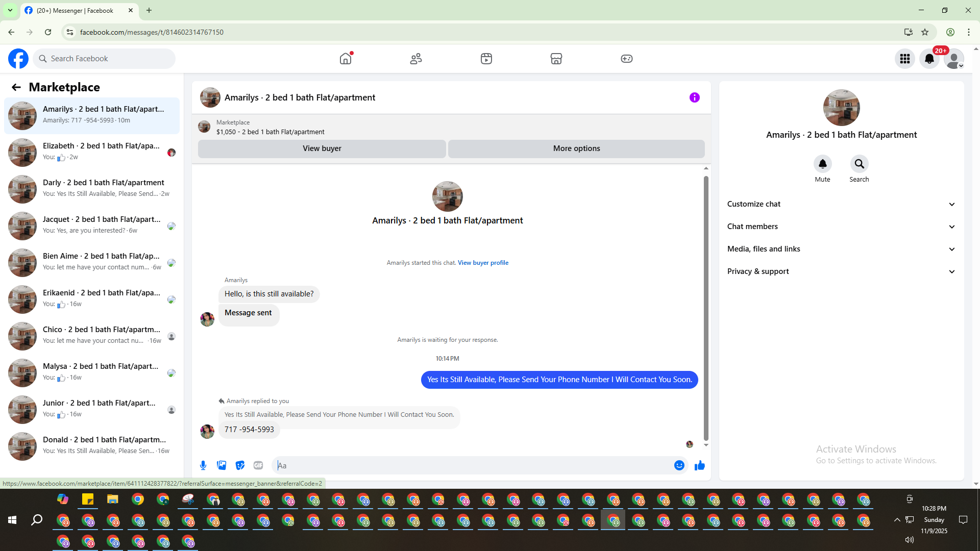
Task: Open the Gaming controller icon
Action: 627,59
